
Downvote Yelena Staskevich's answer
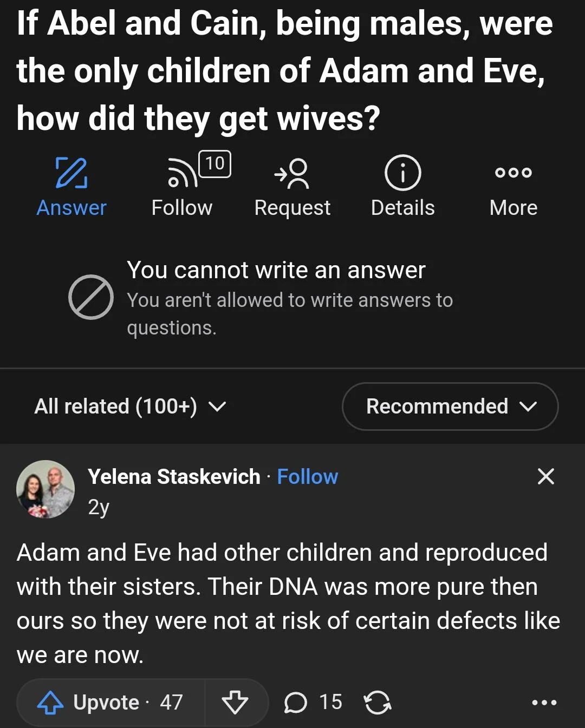235,703
